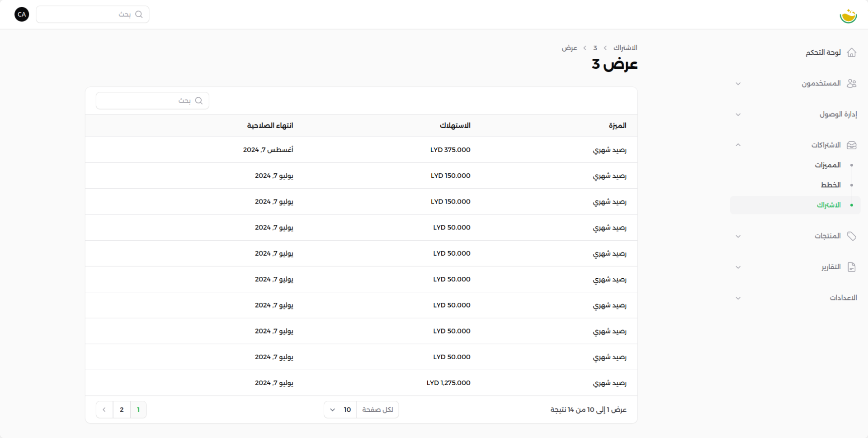This screenshot has height=438, width=868.
Task: Click the عرض 1 إلى 10 results summary
Action: coord(588,409)
